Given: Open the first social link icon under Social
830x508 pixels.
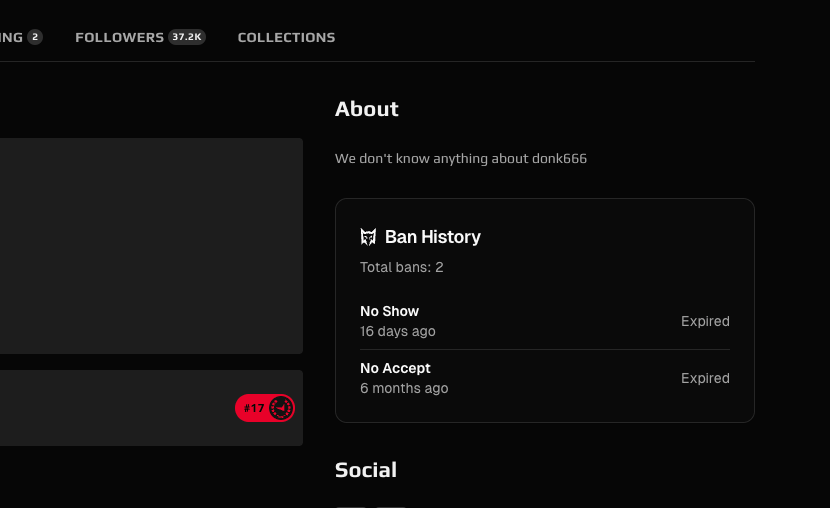Looking at the screenshot, I should [350, 505].
